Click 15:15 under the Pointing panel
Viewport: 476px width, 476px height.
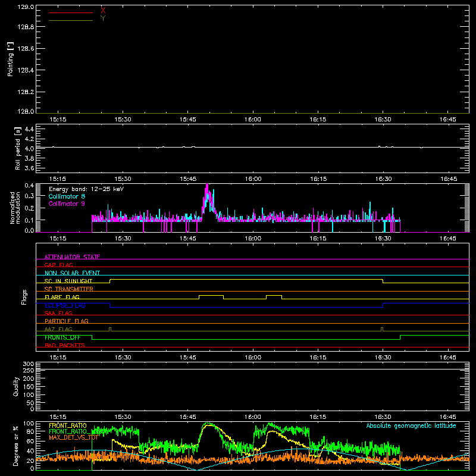(x=58, y=120)
